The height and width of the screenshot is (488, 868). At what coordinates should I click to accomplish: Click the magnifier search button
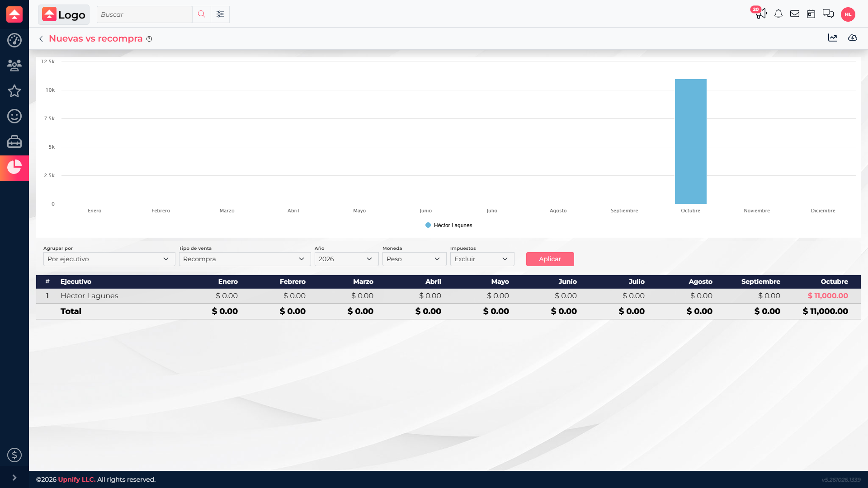click(x=202, y=14)
